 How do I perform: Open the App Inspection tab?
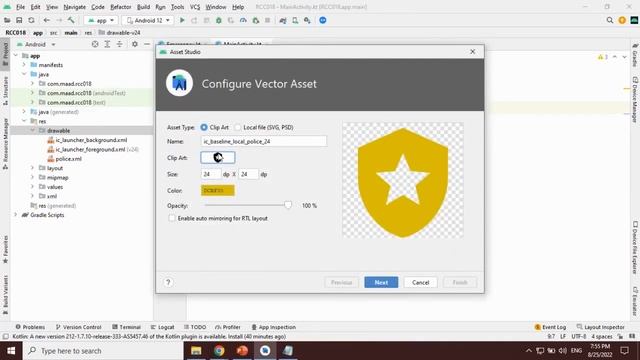pos(273,327)
